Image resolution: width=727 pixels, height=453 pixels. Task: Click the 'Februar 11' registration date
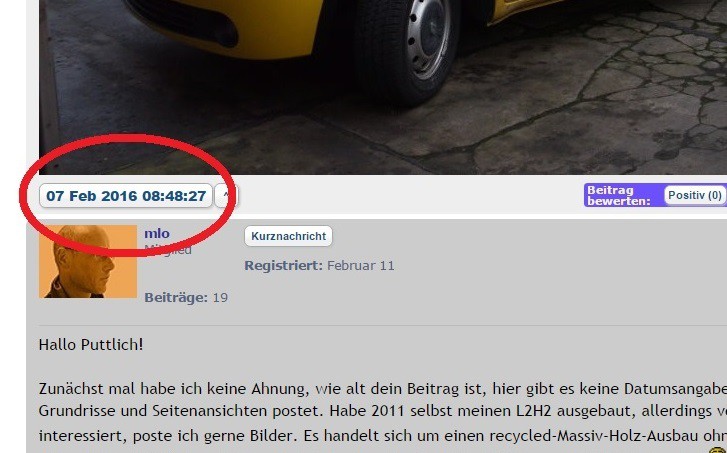[361, 266]
